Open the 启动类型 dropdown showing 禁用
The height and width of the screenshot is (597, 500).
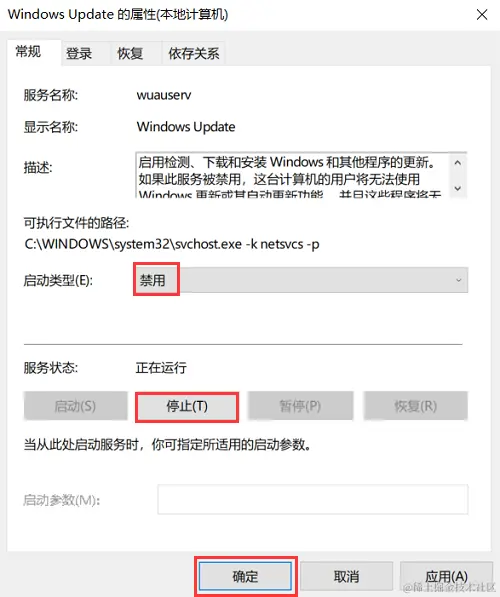tap(301, 280)
